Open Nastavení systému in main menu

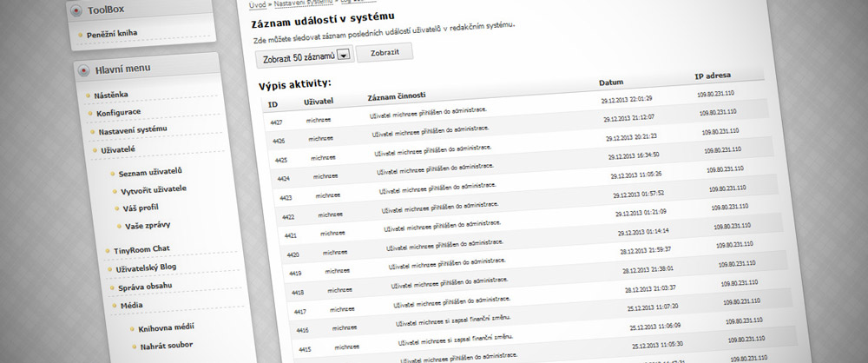(x=132, y=130)
